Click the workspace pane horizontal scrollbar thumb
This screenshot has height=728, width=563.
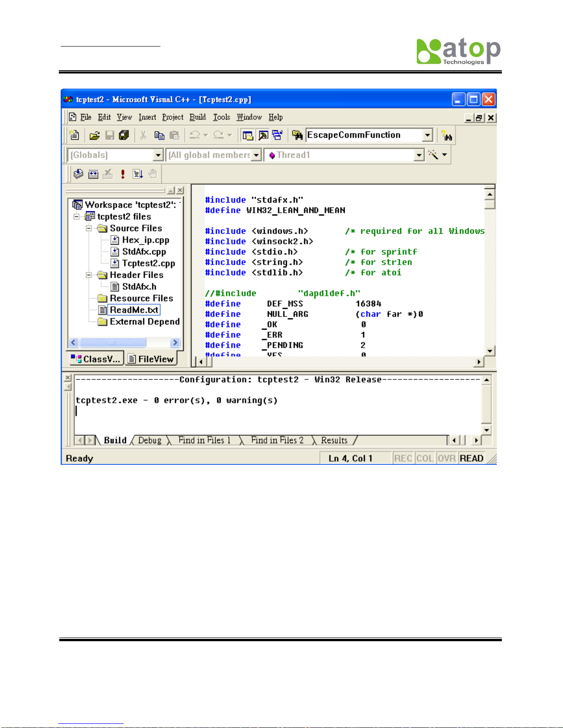113,343
